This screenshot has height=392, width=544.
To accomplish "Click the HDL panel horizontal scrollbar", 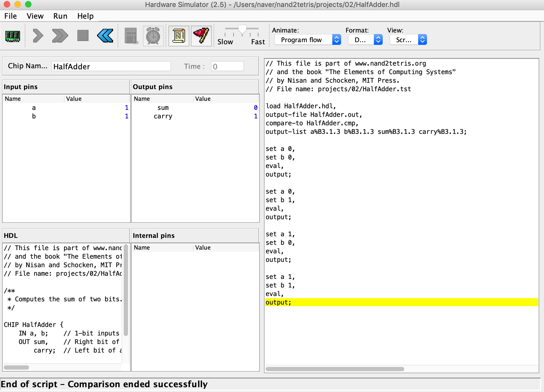I will 16,367.
